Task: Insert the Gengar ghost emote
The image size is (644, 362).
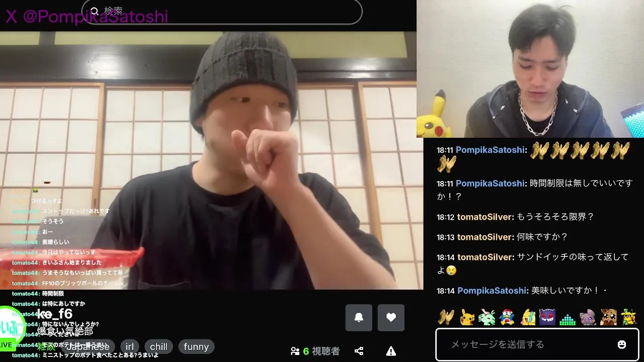Action: coord(547,317)
